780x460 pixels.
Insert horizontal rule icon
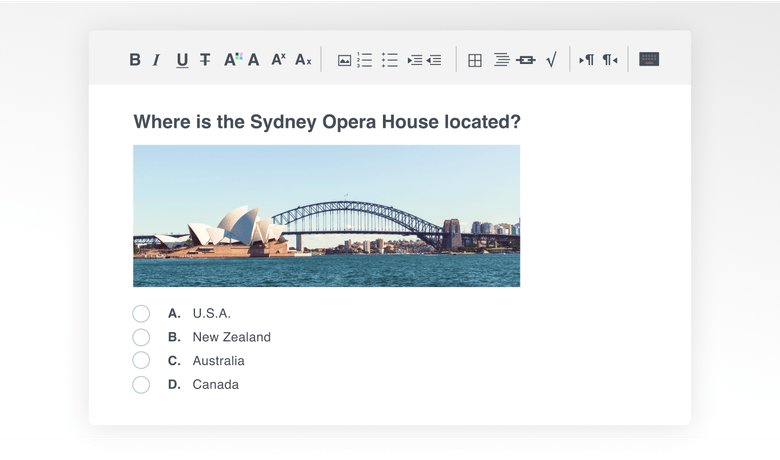pyautogui.click(x=526, y=60)
